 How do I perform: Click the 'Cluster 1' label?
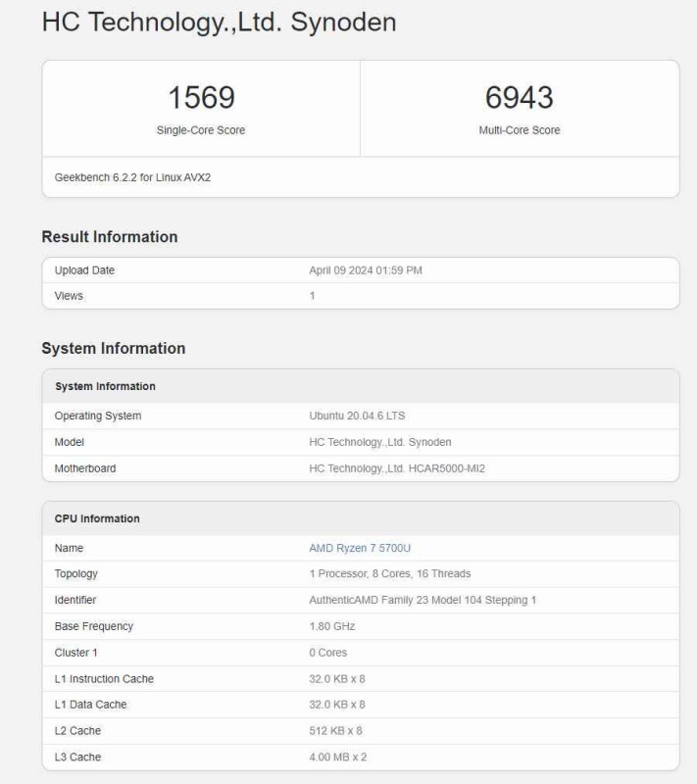point(76,653)
